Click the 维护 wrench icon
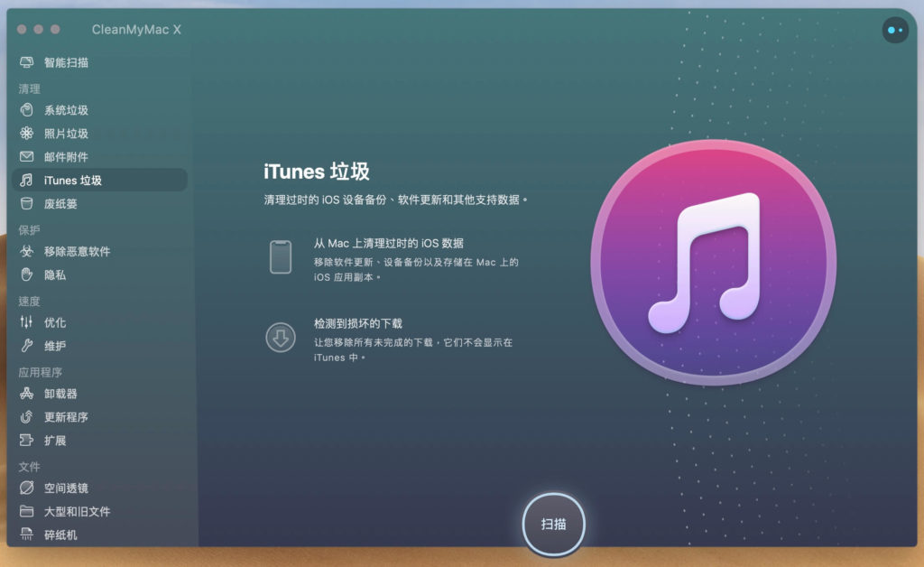 coord(26,346)
